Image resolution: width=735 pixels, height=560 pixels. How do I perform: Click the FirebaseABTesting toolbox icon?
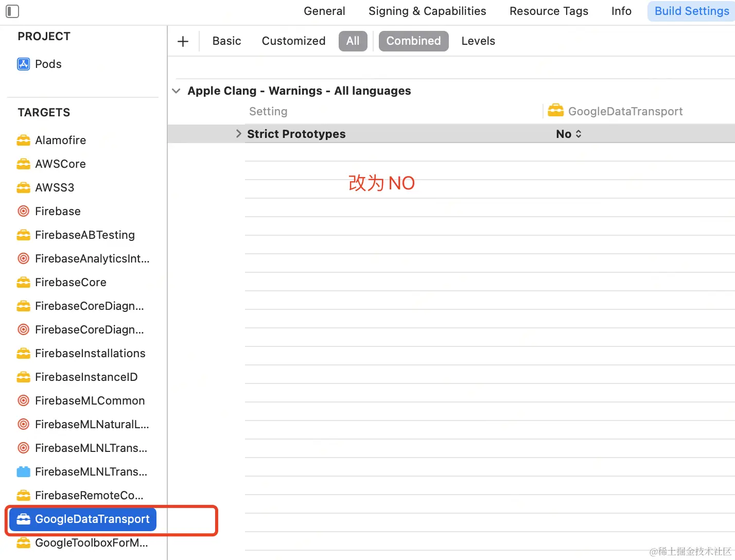24,235
